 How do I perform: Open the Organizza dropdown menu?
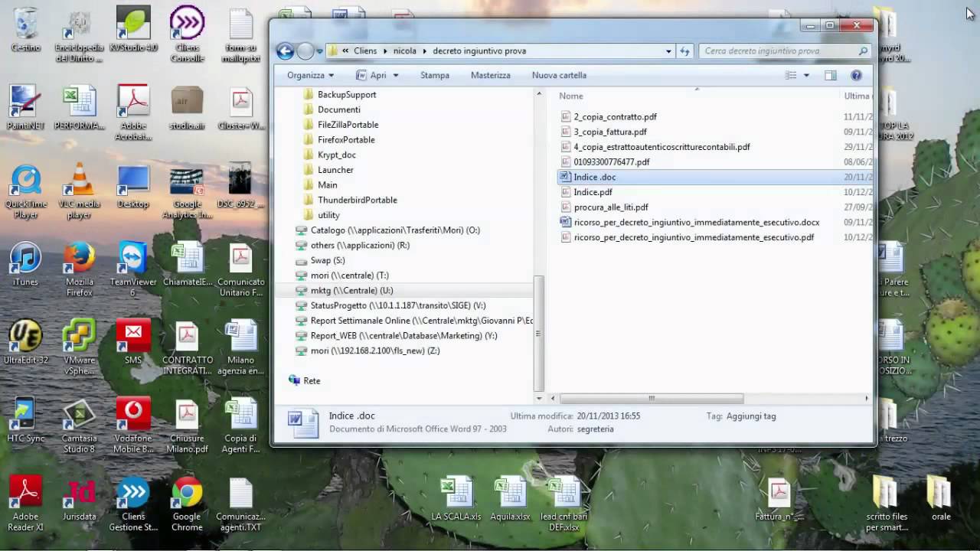tap(310, 75)
